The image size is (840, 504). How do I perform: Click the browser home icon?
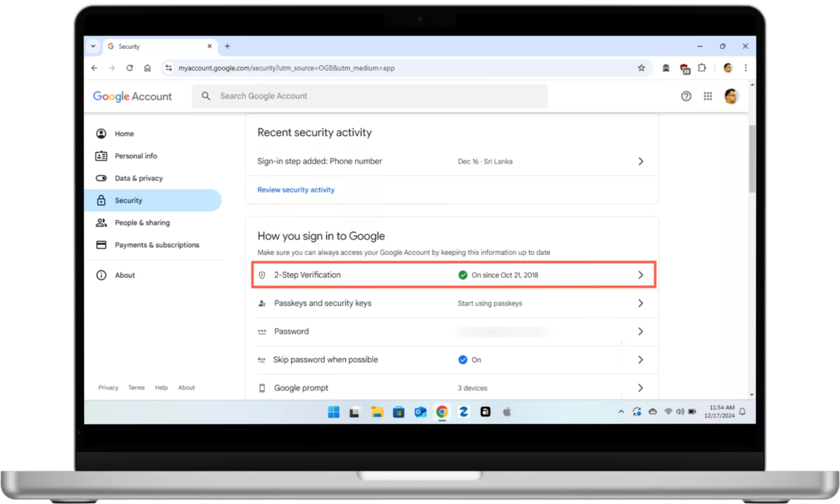point(147,68)
